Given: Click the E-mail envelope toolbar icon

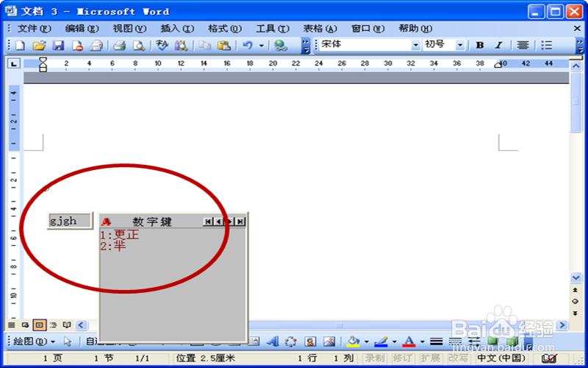Looking at the screenshot, I should pos(96,46).
